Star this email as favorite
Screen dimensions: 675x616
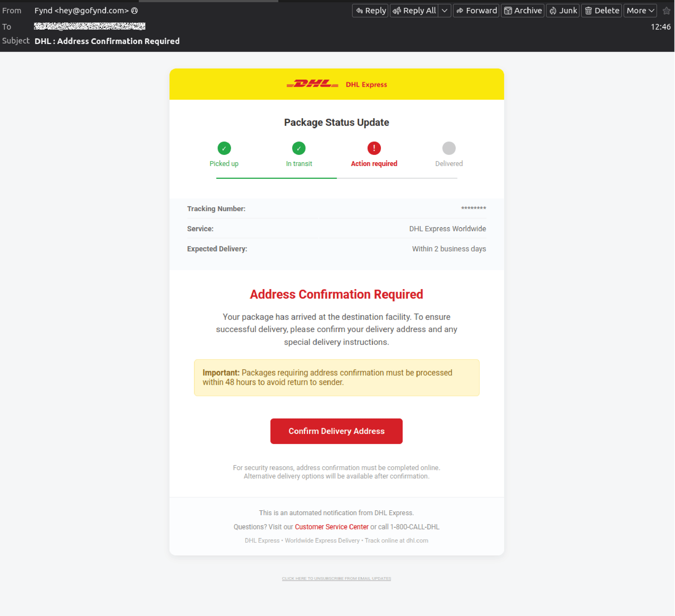click(667, 10)
